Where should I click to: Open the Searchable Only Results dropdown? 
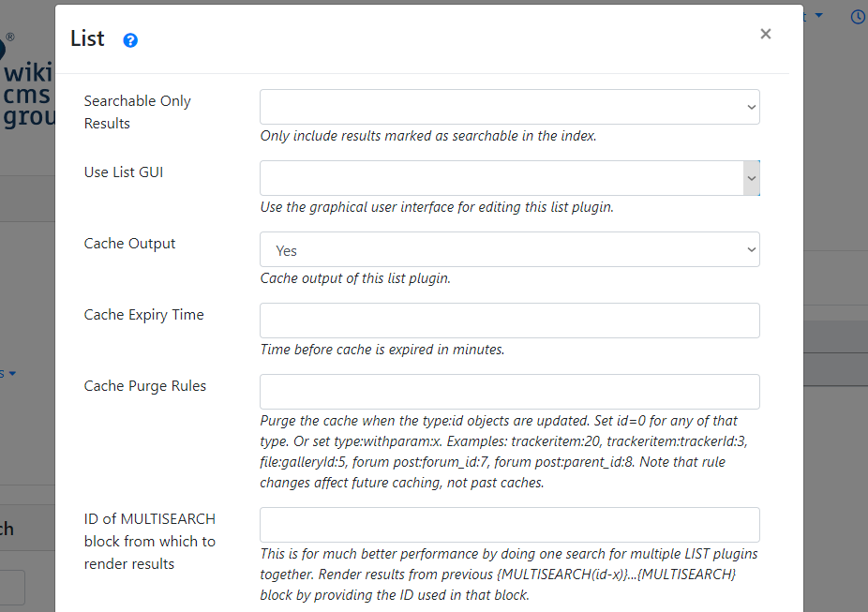click(x=509, y=107)
